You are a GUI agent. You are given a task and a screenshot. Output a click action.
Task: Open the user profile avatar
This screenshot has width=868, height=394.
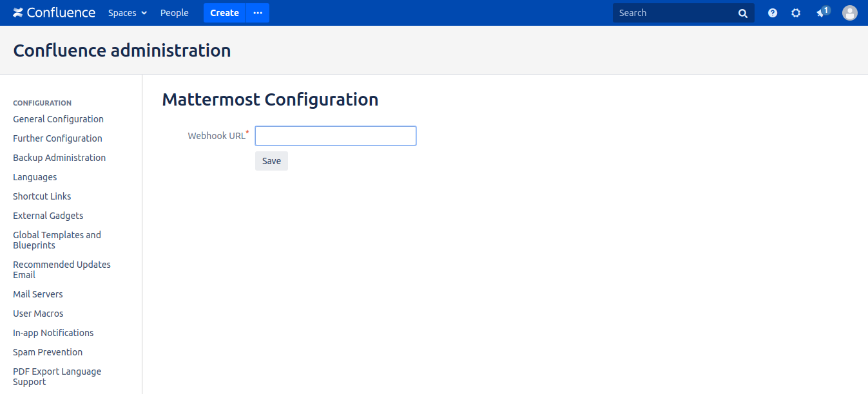850,13
